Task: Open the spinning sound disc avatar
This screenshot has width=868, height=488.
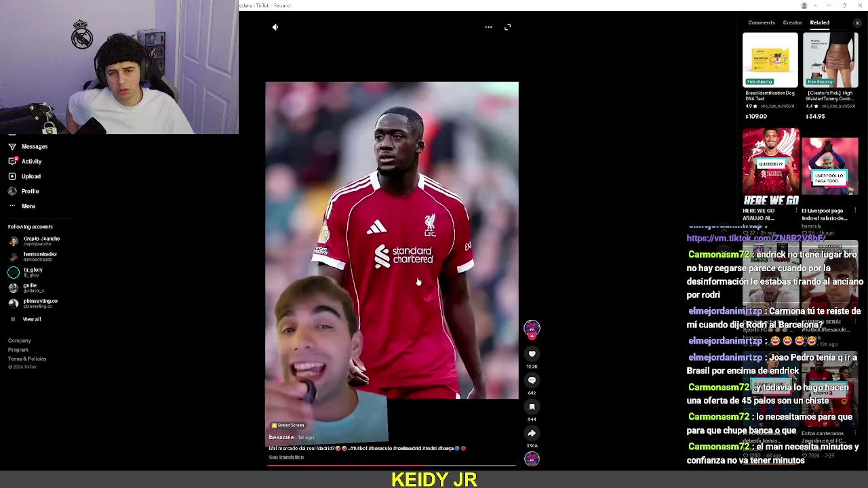Action: (532, 459)
